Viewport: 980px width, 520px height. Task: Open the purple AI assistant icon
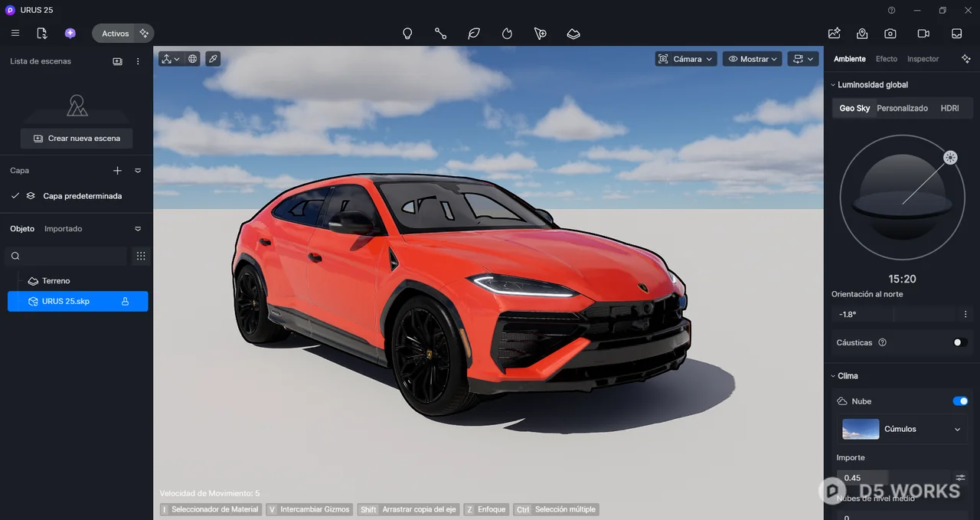pyautogui.click(x=70, y=34)
